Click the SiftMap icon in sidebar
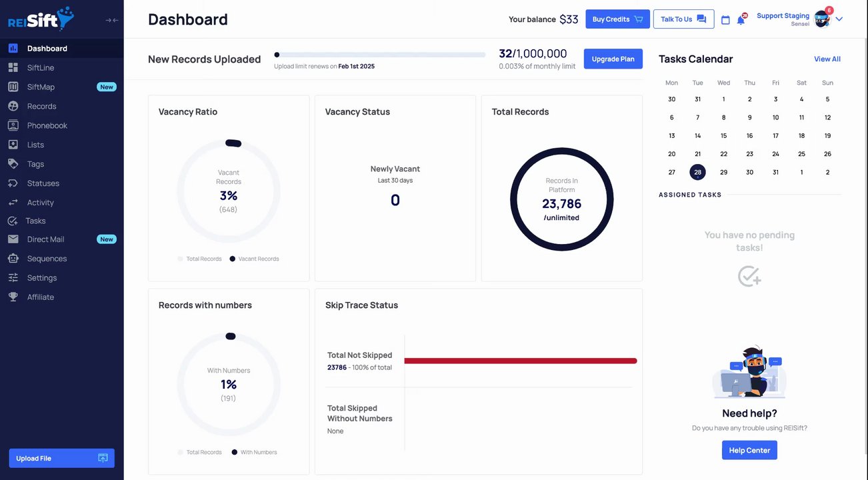 pyautogui.click(x=13, y=87)
